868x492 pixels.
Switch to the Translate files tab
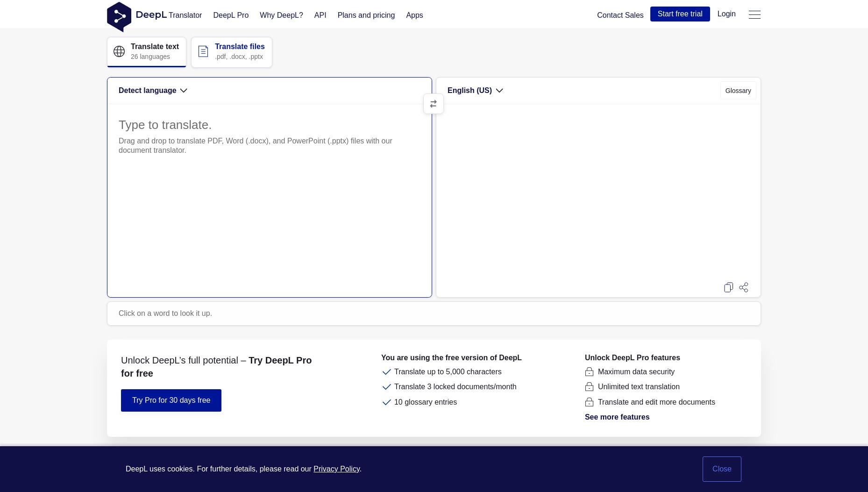(232, 52)
